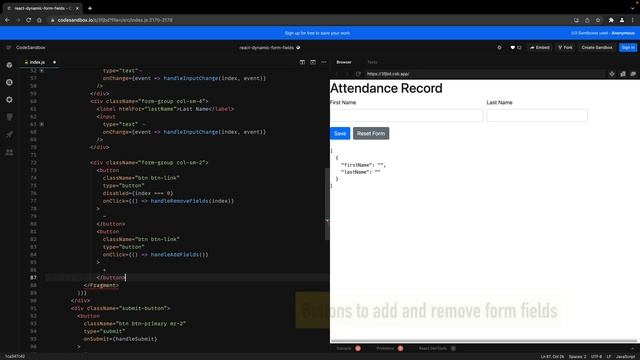The height and width of the screenshot is (360, 640).
Task: Click the Attendance Record heading
Action: (x=386, y=88)
